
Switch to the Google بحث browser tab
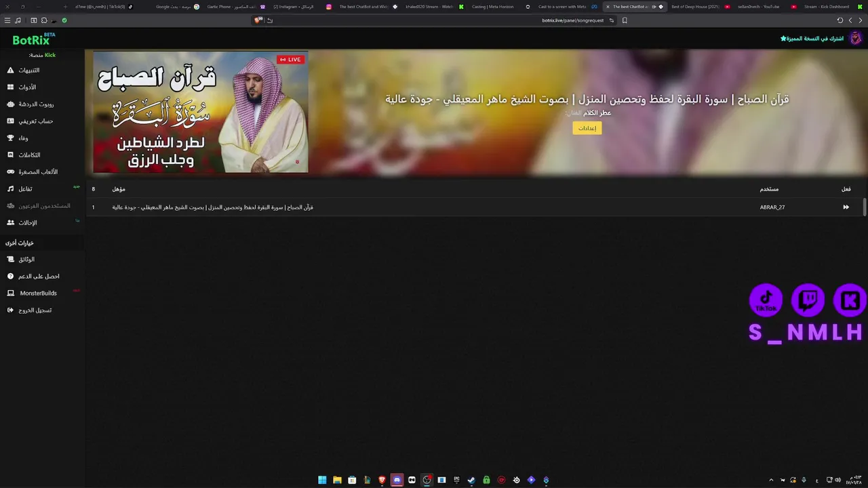[178, 7]
